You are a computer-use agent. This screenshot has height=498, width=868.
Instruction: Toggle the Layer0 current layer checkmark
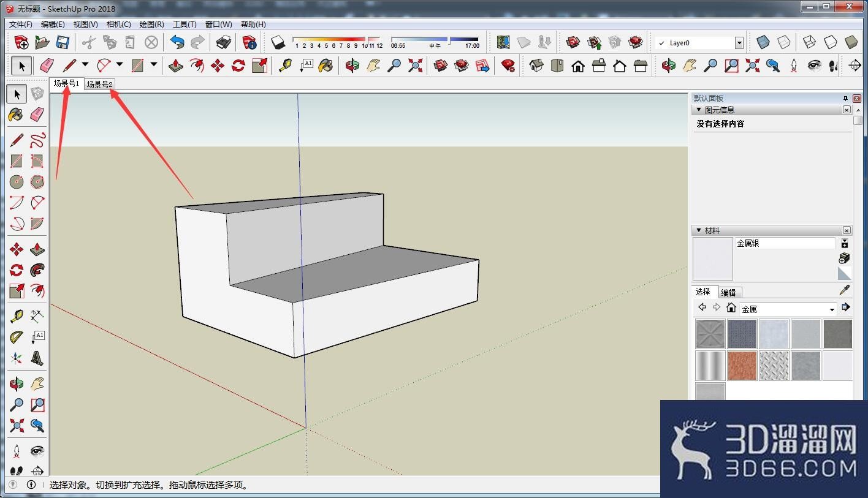pos(661,43)
